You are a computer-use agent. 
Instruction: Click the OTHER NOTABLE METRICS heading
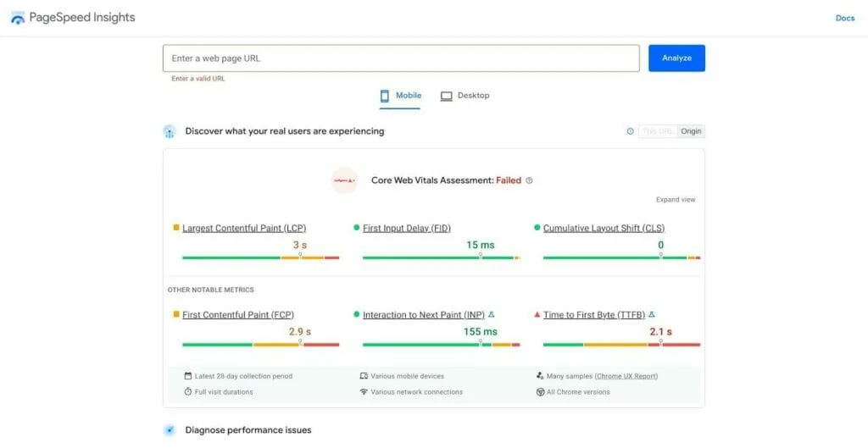point(211,290)
